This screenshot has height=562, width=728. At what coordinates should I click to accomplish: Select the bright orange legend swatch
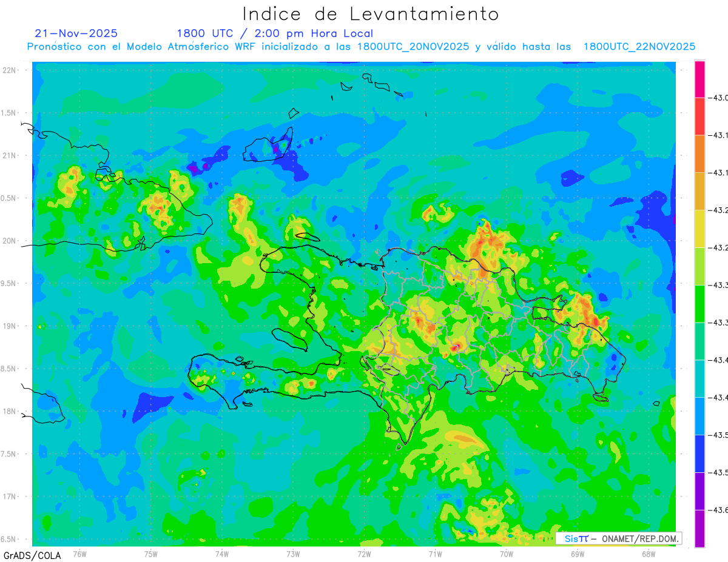pyautogui.click(x=699, y=154)
